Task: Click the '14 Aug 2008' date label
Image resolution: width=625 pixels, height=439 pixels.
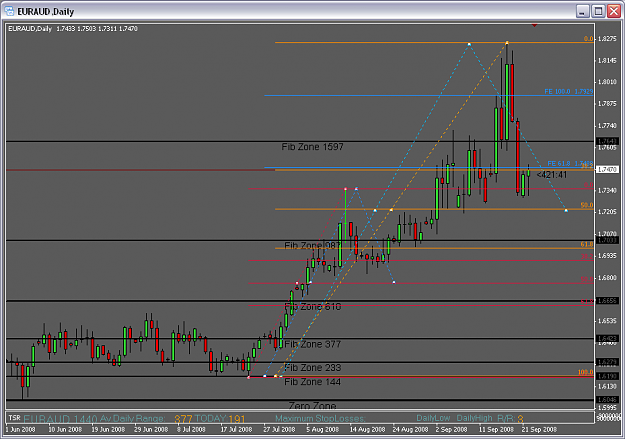Action: (x=367, y=430)
